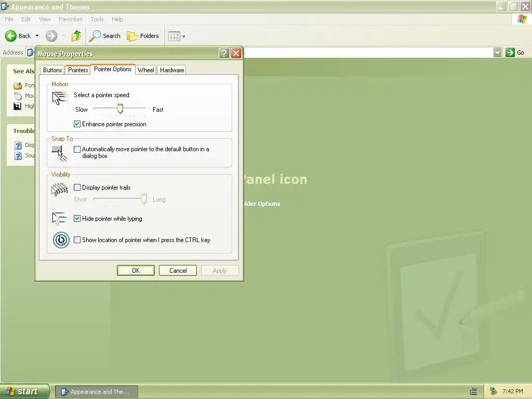Enable automatically move pointer to default button
This screenshot has height=399, width=532.
[77, 149]
